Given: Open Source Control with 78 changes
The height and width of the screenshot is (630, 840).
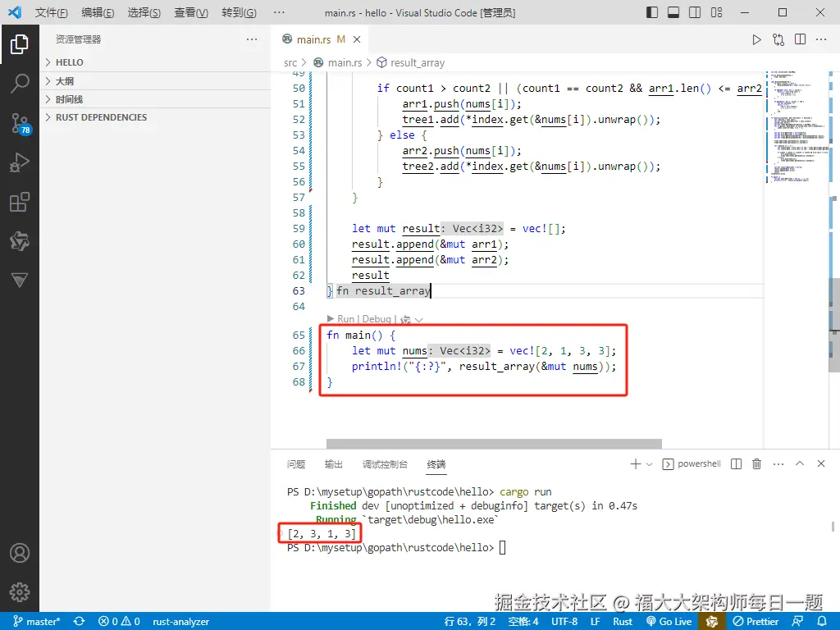Looking at the screenshot, I should (x=21, y=124).
